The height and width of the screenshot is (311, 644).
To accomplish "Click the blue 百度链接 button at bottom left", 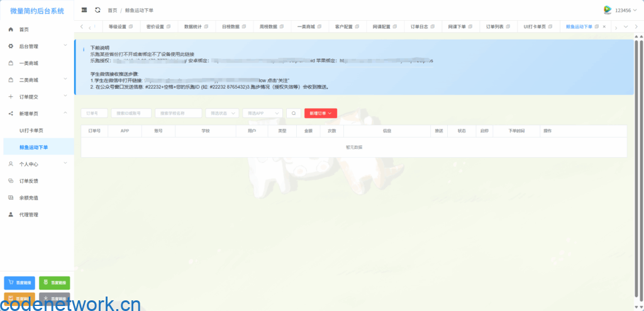I will (19, 283).
